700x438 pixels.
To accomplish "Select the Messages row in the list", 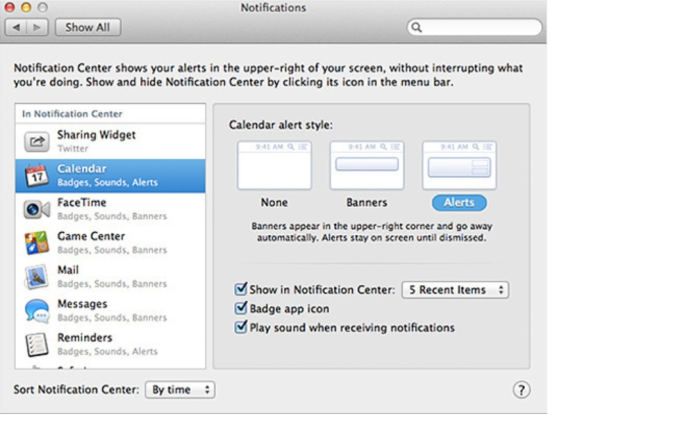I will point(110,311).
